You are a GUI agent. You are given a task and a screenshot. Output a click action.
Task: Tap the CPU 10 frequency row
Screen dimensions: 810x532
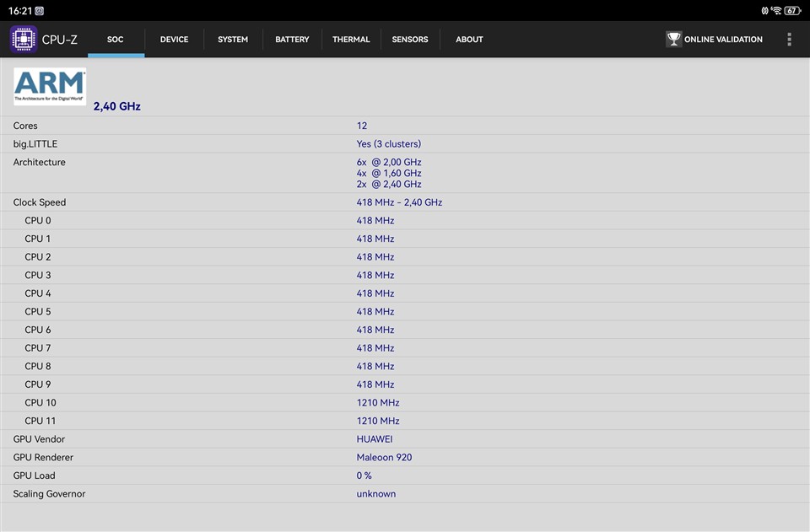point(405,403)
